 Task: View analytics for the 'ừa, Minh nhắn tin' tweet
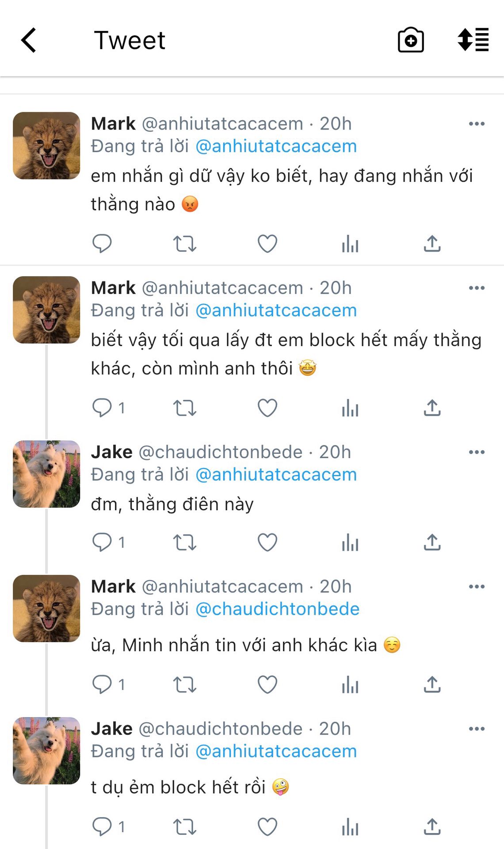click(350, 685)
